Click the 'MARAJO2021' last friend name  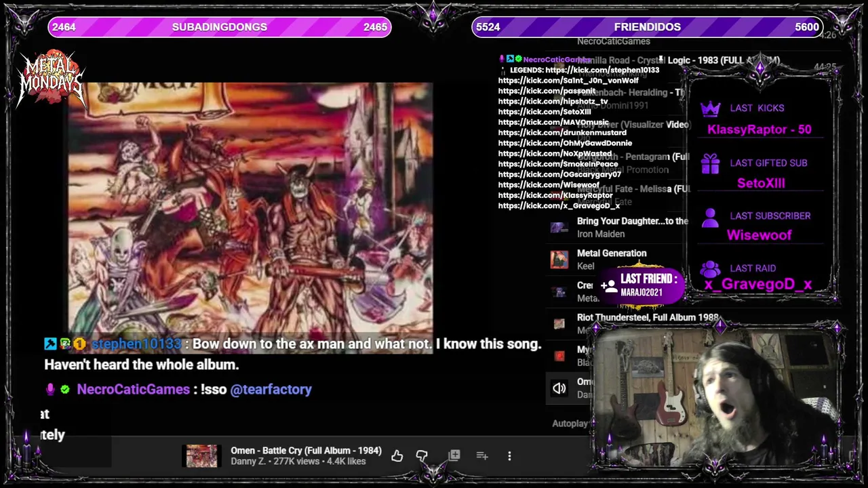[x=642, y=293]
